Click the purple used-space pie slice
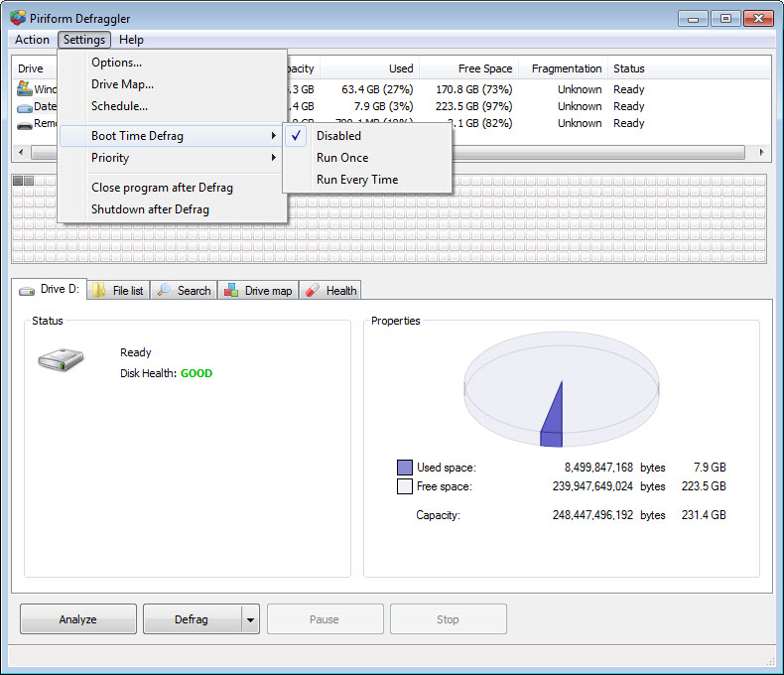 553,417
